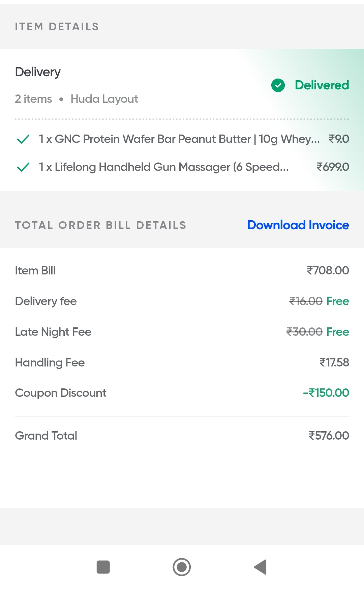The height and width of the screenshot is (589, 364).
Task: Select the Coupon Discount -₹150.00 value
Action: coord(326,393)
